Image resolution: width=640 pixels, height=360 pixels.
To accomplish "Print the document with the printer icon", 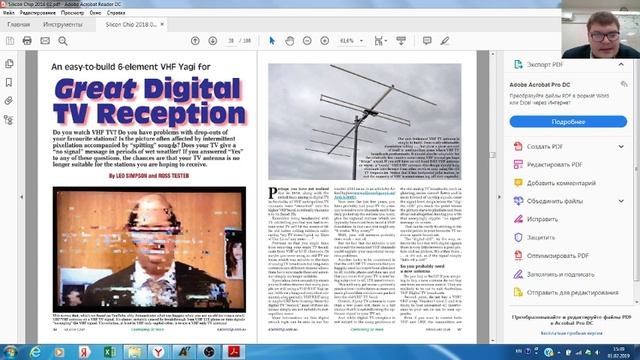I will point(27,41).
